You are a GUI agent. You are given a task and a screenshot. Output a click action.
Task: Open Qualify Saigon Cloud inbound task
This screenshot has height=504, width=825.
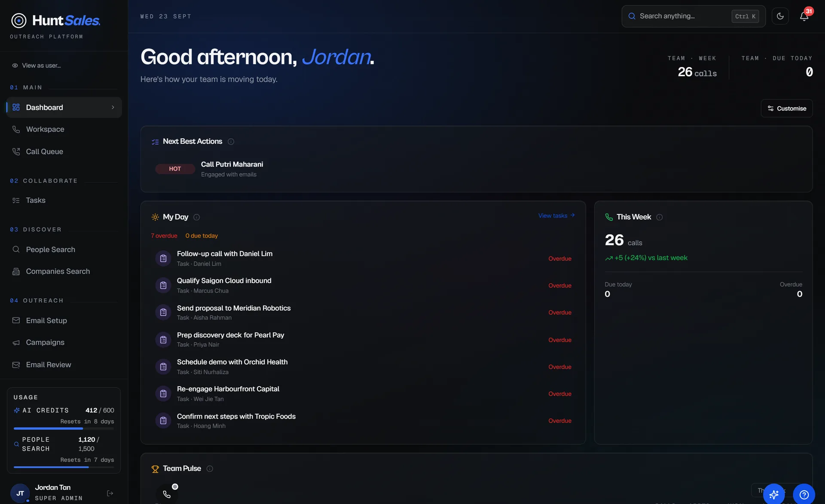click(x=224, y=281)
